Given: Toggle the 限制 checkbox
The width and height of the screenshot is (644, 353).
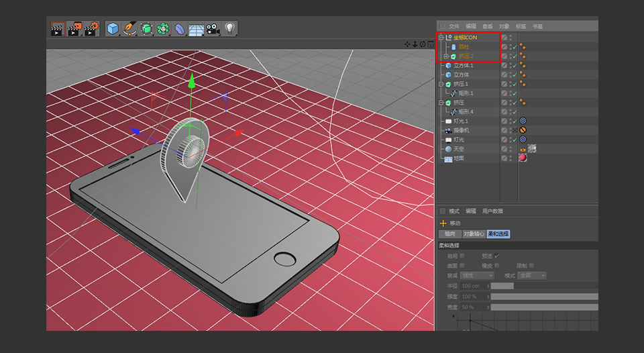Looking at the screenshot, I should click(x=532, y=265).
